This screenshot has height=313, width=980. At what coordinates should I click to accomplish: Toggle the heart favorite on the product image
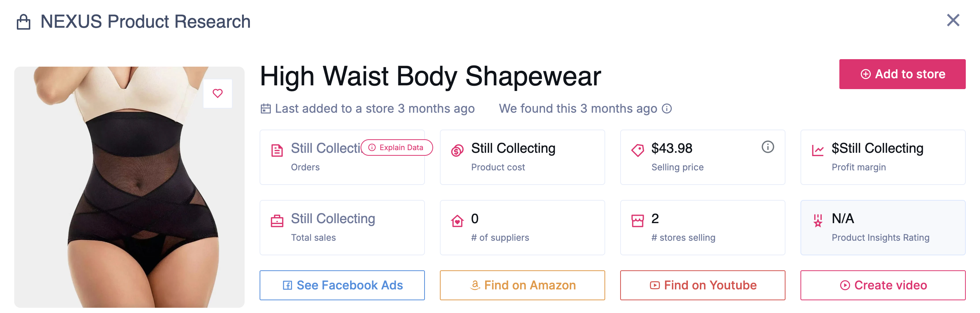(x=218, y=93)
